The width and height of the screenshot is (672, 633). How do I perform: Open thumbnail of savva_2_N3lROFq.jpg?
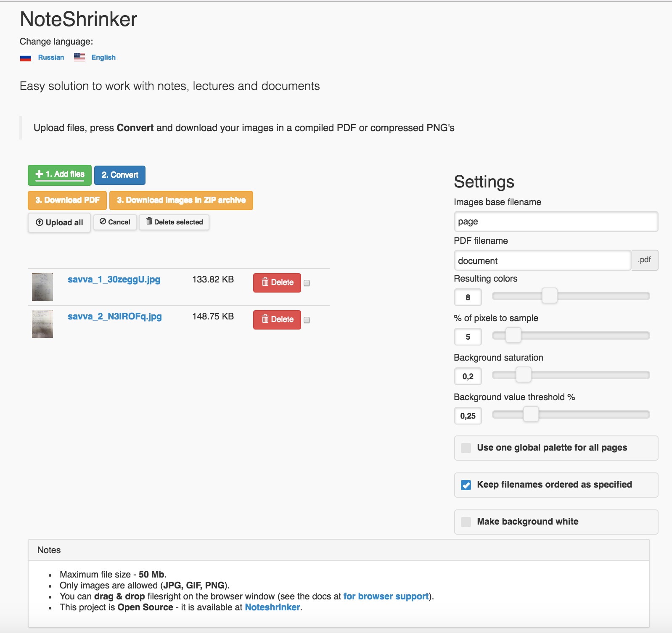pyautogui.click(x=42, y=324)
